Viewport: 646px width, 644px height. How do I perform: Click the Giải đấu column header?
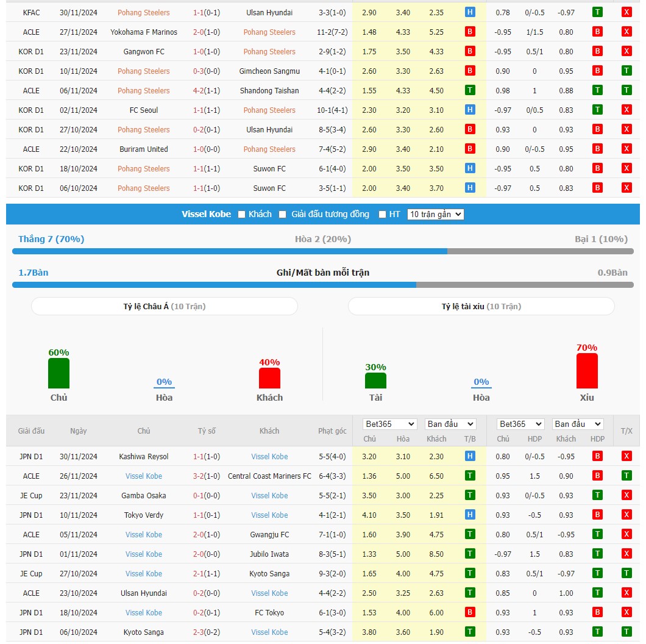coord(31,431)
